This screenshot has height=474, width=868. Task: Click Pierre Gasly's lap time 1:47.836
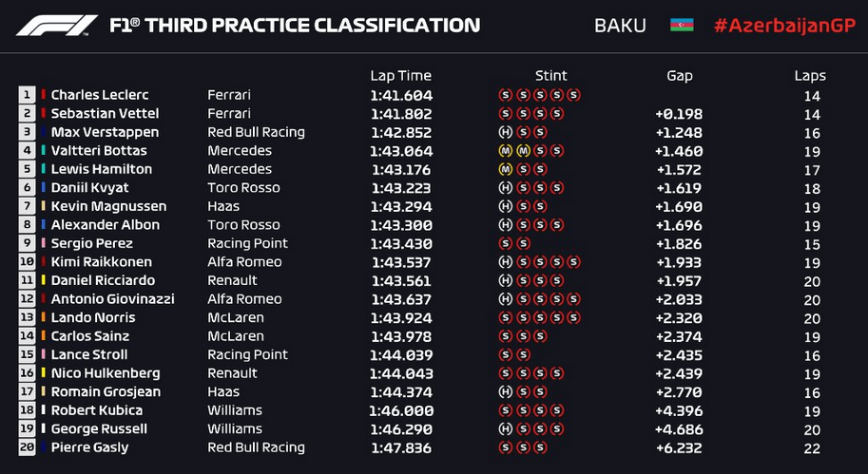click(401, 447)
